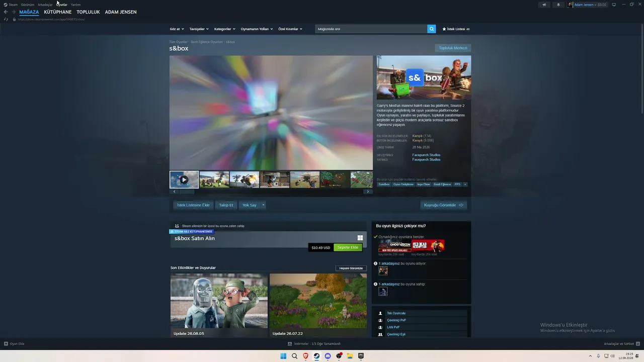Go forward with the navigation forward arrow
Viewport: 644px width, 362px height.
14,12
